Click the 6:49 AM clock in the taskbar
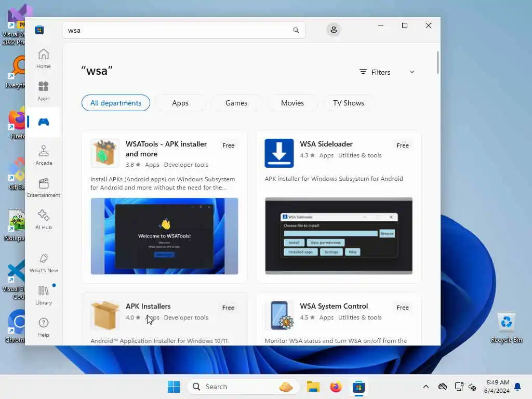 point(497,382)
